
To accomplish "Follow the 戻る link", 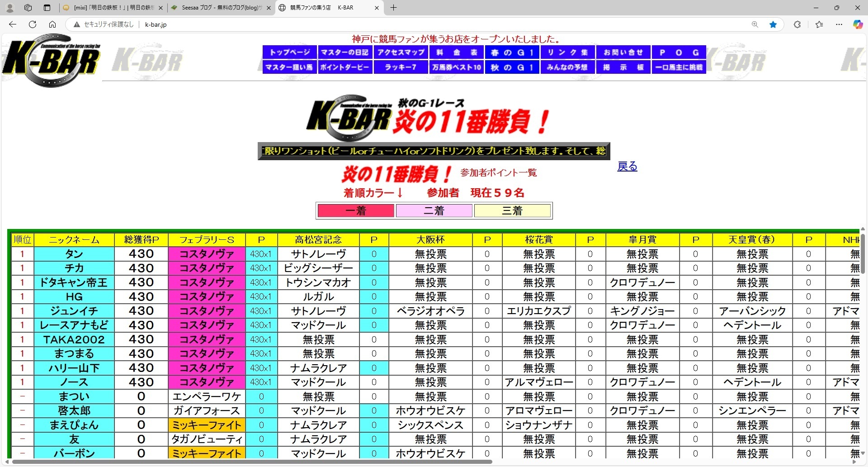I will click(627, 166).
